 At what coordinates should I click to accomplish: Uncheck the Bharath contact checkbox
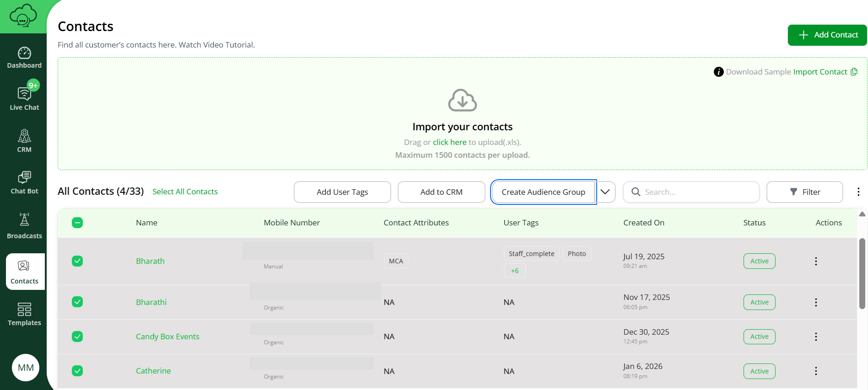(x=77, y=261)
